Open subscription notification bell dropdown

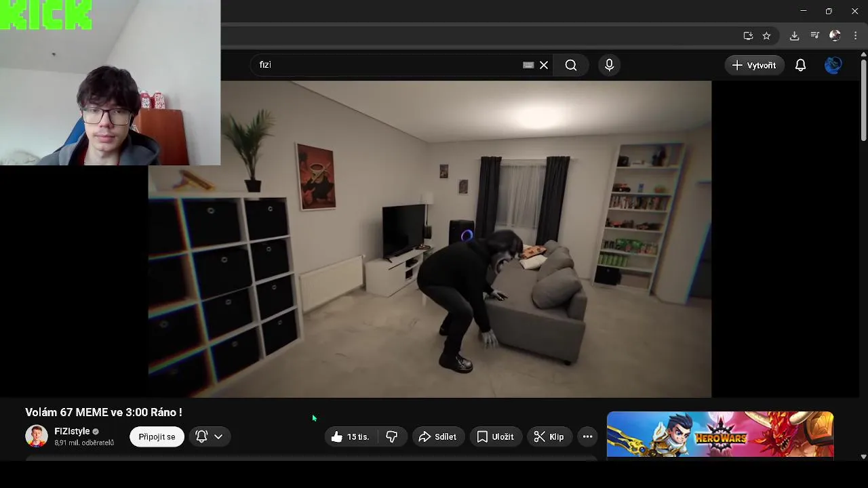(x=210, y=436)
